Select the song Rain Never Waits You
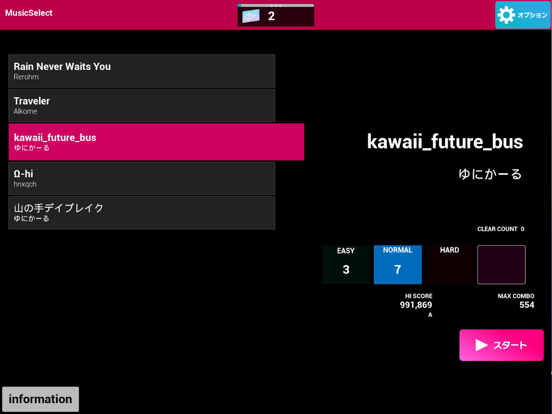This screenshot has width=552, height=414. pyautogui.click(x=142, y=71)
